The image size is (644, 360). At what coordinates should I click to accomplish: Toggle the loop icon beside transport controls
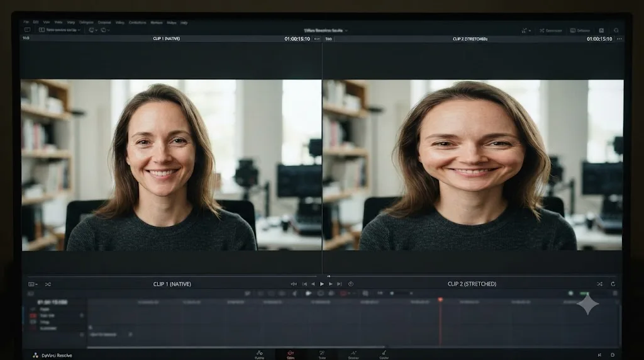pos(351,284)
